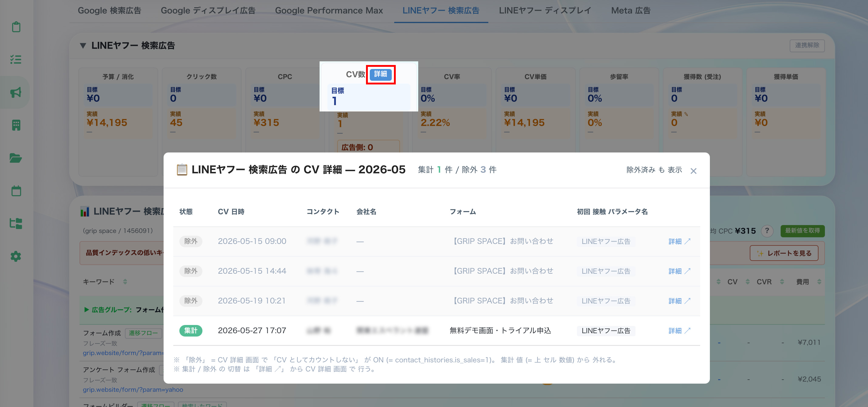Click the pencil edit icon next to 獲得数 実績
This screenshot has width=868, height=407.
coord(686,114)
